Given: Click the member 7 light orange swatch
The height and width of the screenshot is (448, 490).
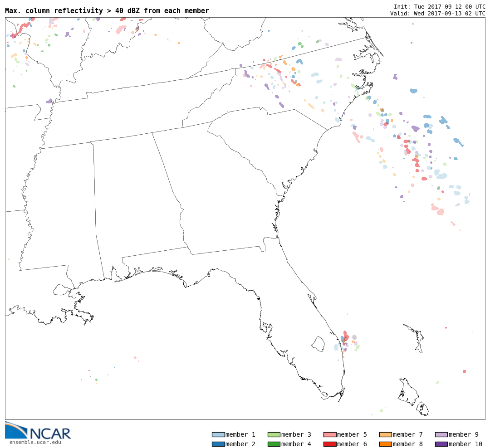Looking at the screenshot, I should (386, 434).
